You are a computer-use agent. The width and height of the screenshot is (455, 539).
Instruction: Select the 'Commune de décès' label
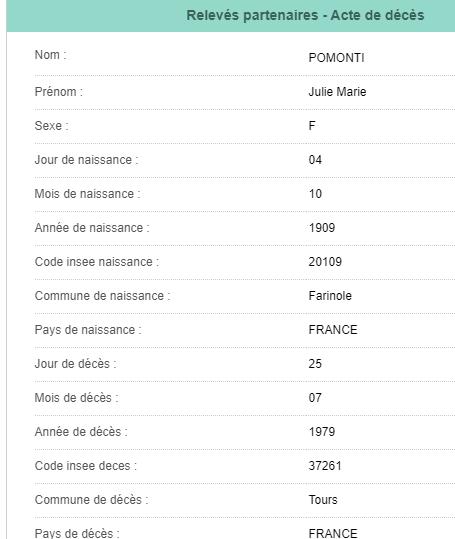tap(91, 500)
